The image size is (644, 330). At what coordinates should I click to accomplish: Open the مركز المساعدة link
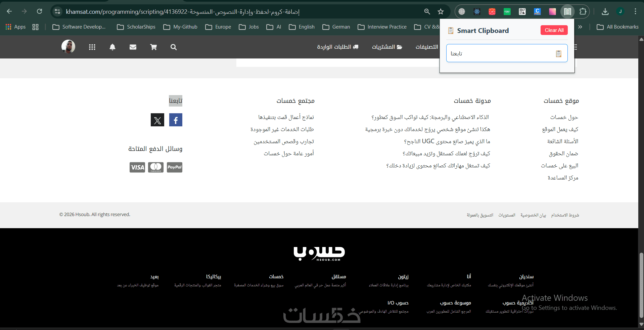click(563, 178)
